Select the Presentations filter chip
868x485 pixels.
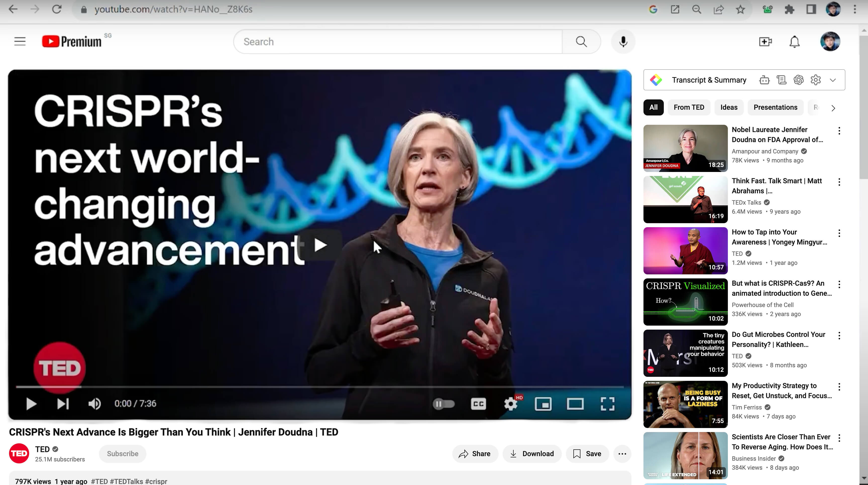click(x=775, y=107)
